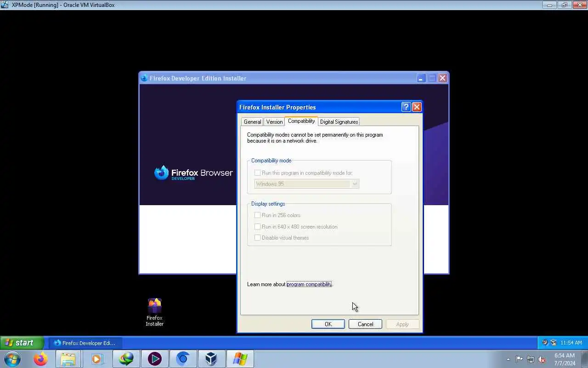Open the Windows 7 Start orb
The image size is (588, 368).
12,359
